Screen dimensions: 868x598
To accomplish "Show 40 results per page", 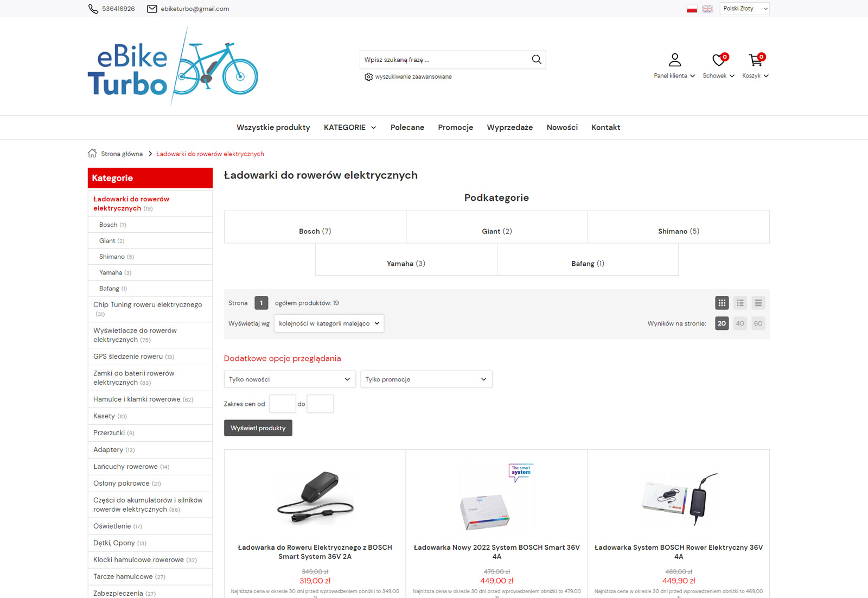I will point(740,323).
